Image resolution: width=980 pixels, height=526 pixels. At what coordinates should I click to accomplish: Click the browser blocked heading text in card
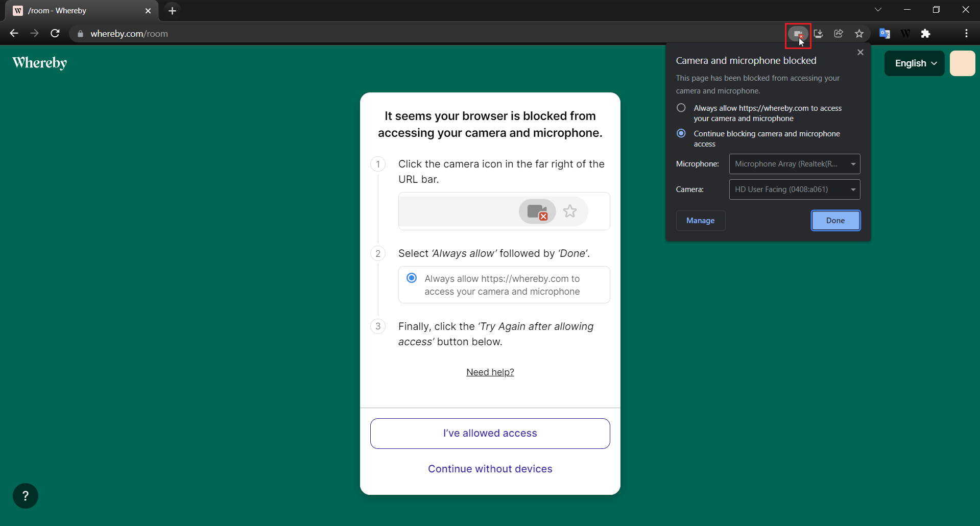coord(490,124)
